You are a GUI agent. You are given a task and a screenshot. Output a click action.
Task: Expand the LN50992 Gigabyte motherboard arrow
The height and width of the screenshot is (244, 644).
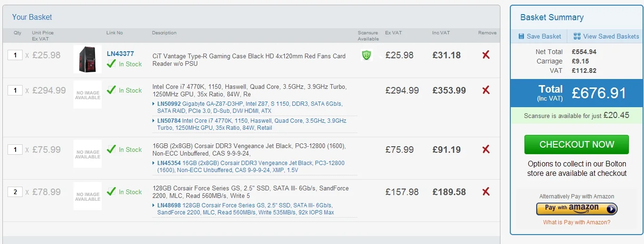154,103
